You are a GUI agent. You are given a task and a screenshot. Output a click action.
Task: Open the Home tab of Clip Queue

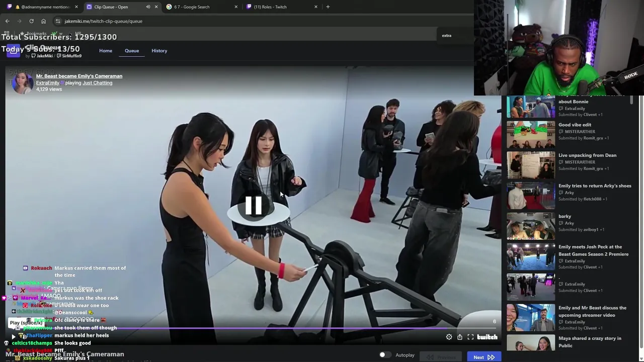(x=106, y=51)
